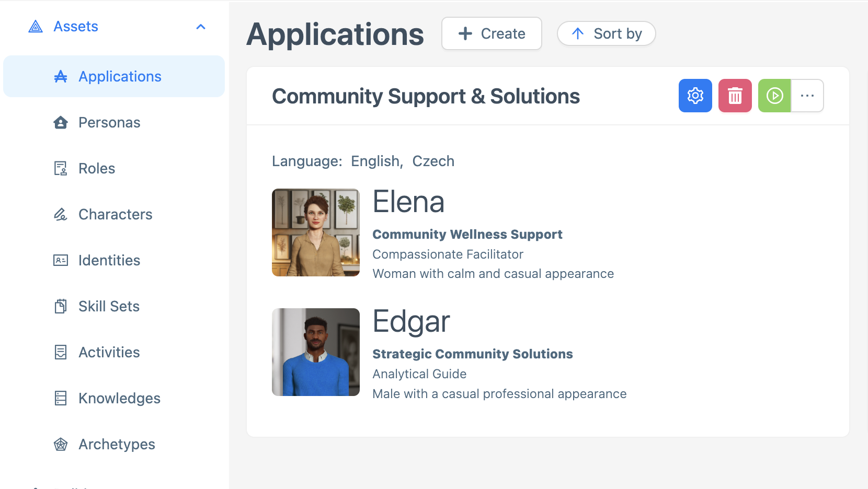
Task: Select Personas from the sidebar menu
Action: point(109,122)
